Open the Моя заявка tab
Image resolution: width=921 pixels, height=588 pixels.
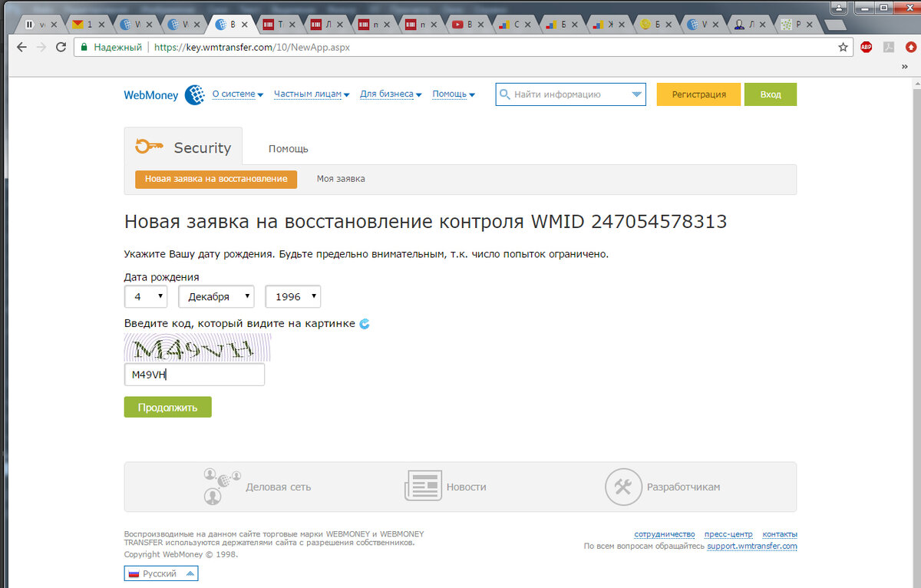tap(341, 179)
